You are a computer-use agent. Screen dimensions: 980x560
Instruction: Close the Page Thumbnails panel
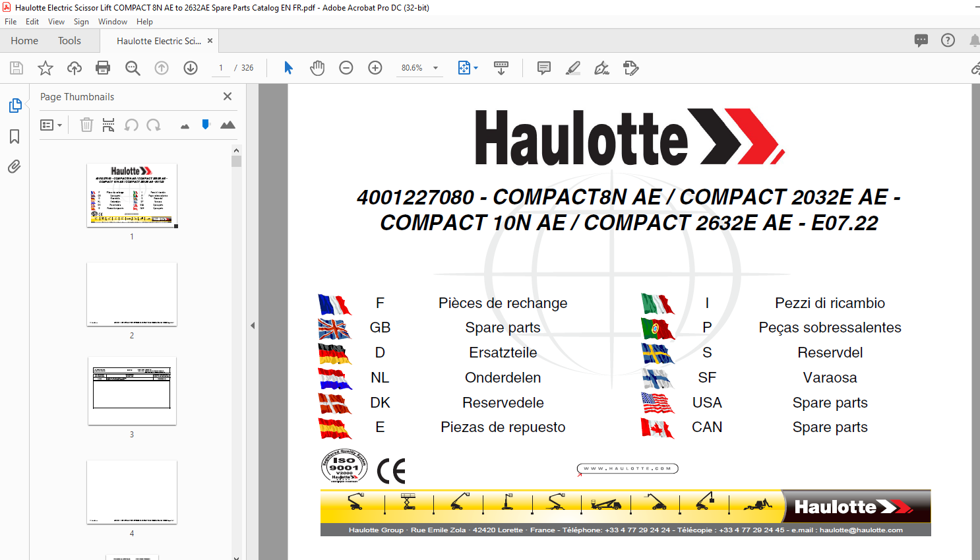coord(228,96)
